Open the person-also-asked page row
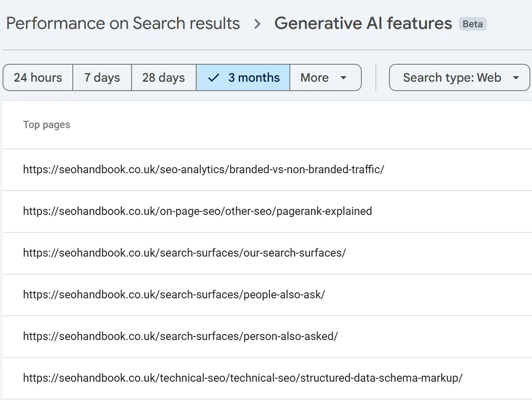Viewport: 532px width, 400px height. [267, 337]
